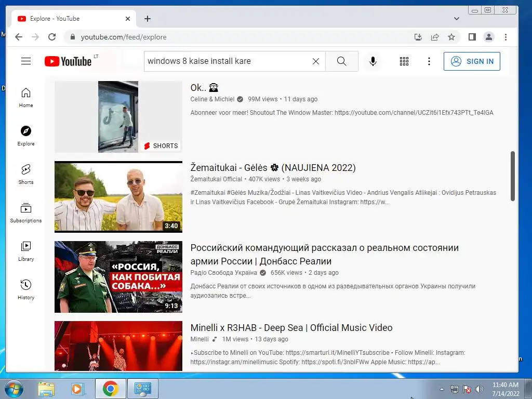This screenshot has height=399, width=532.
Task: Go to Home in the sidebar
Action: click(26, 98)
